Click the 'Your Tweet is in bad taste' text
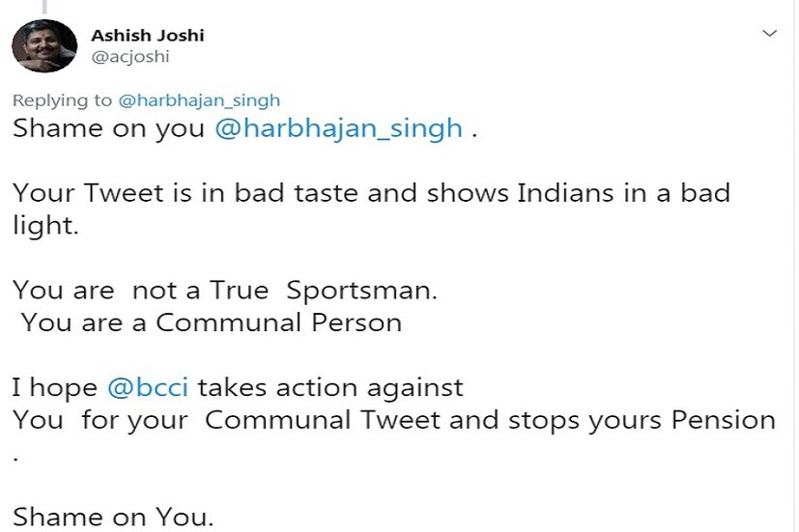 (186, 191)
